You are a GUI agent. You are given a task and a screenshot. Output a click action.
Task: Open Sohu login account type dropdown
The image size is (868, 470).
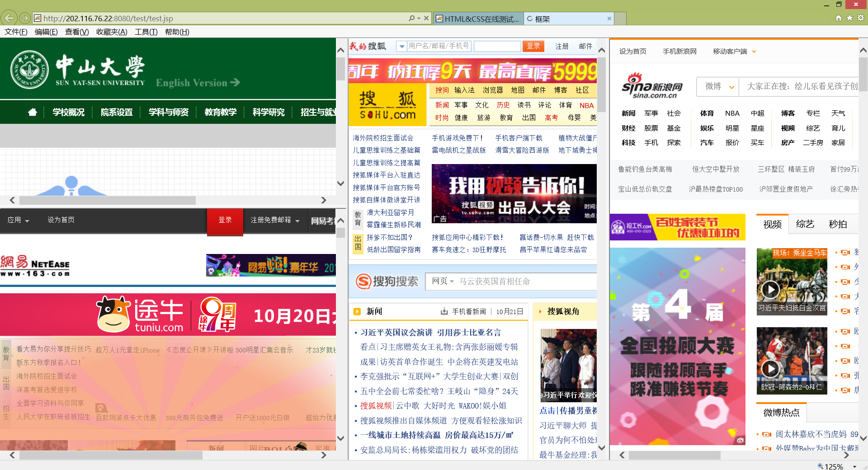pyautogui.click(x=401, y=46)
